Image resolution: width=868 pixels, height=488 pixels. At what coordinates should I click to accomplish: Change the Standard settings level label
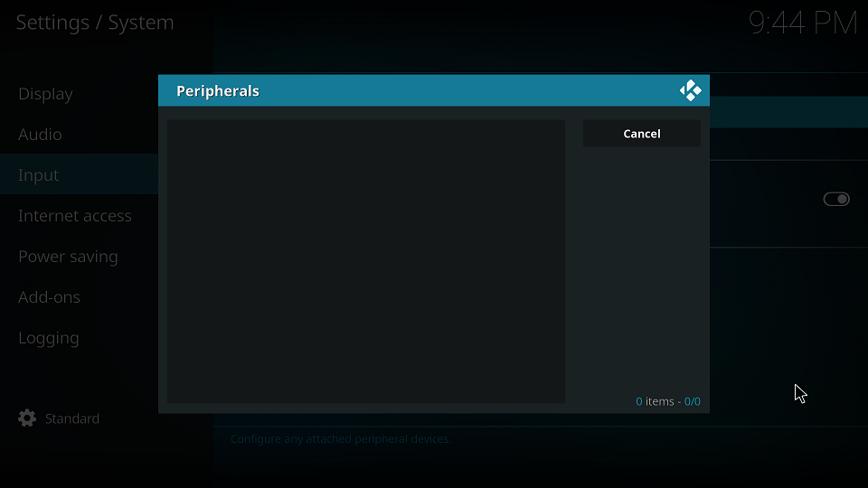(72, 418)
